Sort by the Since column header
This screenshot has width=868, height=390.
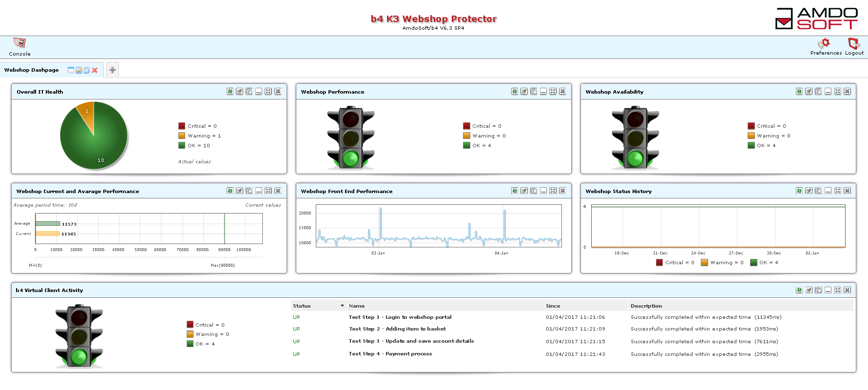click(x=586, y=306)
